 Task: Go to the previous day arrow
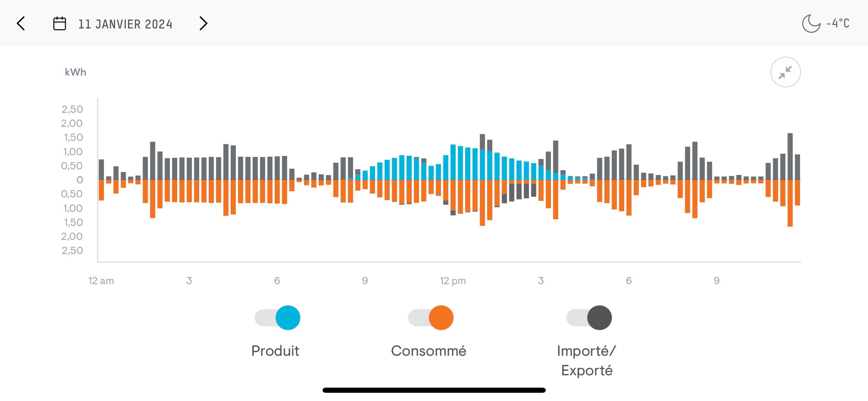point(21,24)
